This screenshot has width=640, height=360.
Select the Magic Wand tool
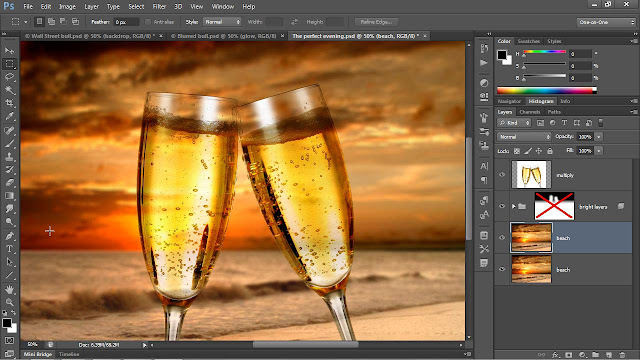point(9,90)
